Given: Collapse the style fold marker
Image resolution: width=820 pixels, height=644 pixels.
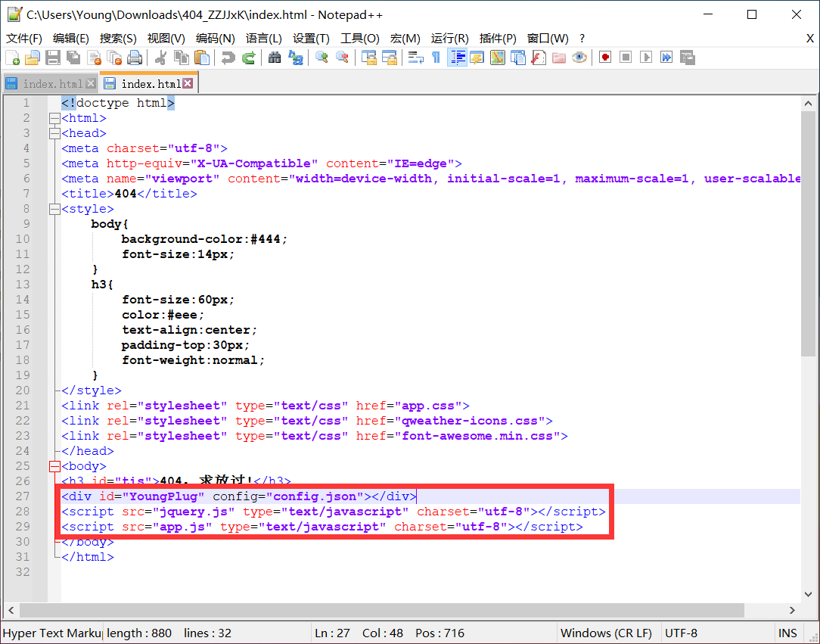Looking at the screenshot, I should tap(54, 210).
